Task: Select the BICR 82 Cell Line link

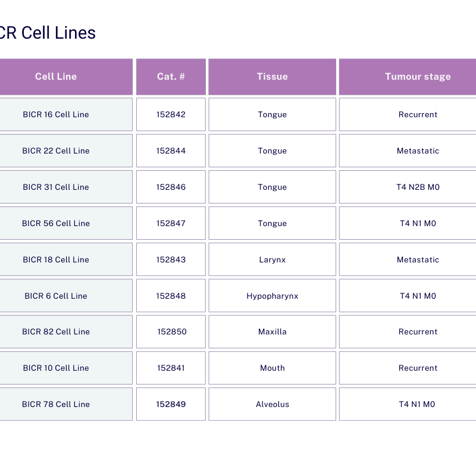Action: tap(56, 332)
